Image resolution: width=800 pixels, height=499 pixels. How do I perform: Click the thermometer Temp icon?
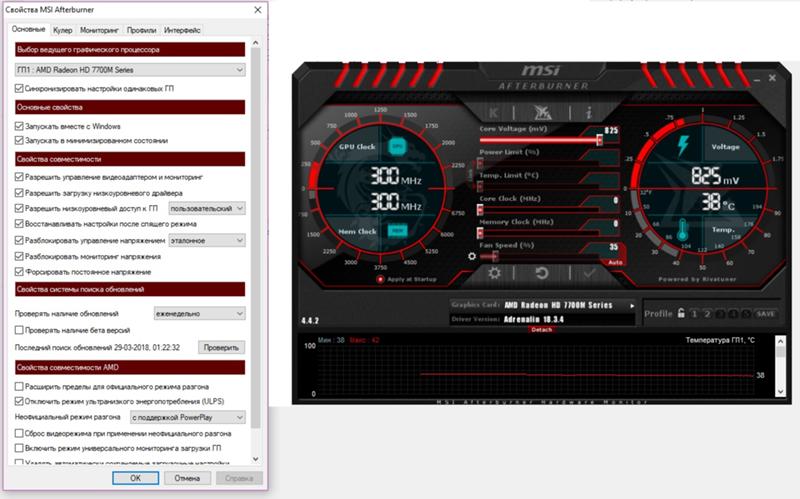pos(682,230)
